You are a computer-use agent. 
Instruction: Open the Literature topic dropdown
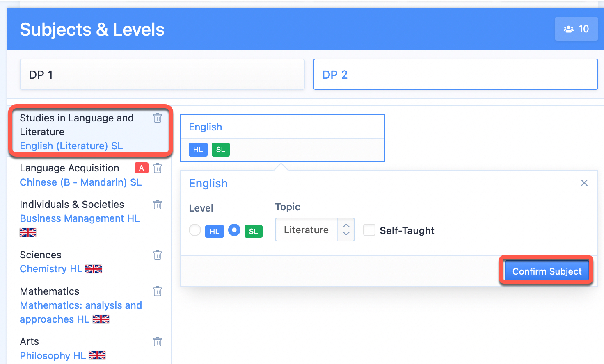[x=315, y=230]
